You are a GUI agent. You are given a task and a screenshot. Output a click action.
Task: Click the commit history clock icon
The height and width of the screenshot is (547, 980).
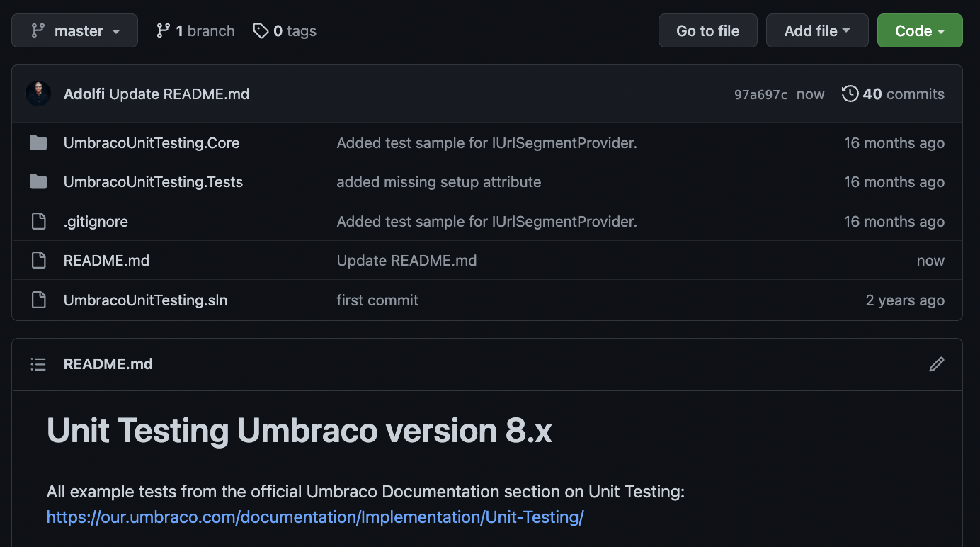[x=850, y=94]
